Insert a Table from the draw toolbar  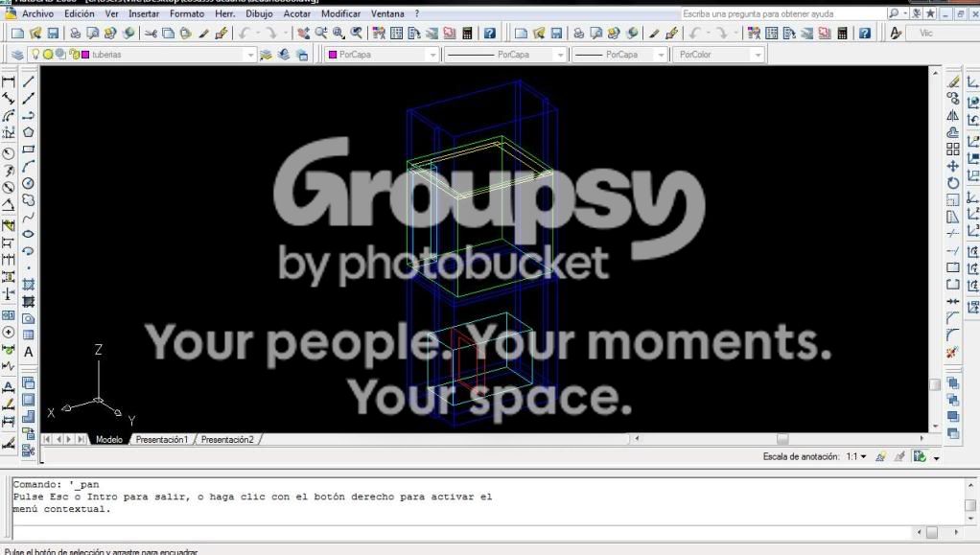[28, 335]
